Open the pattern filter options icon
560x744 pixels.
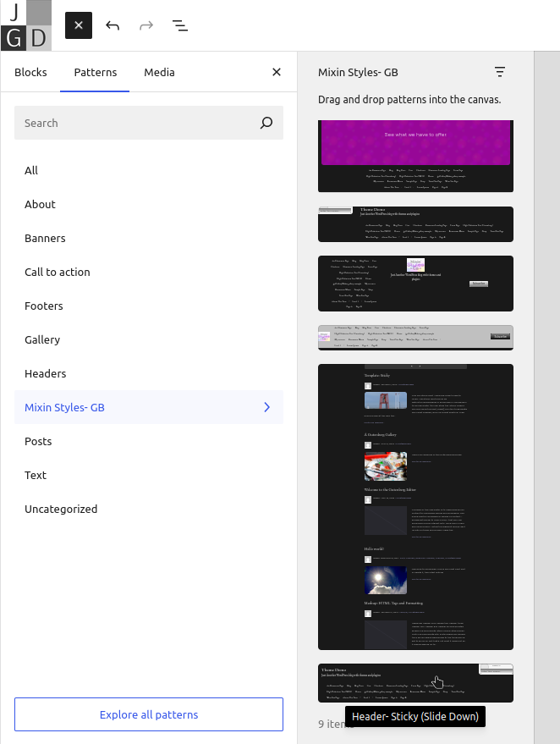tap(500, 72)
